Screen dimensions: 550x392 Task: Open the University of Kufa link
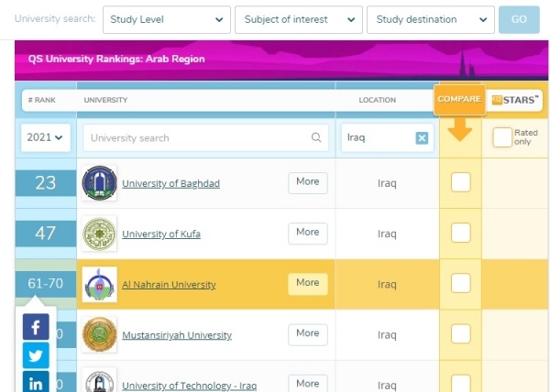tap(161, 234)
